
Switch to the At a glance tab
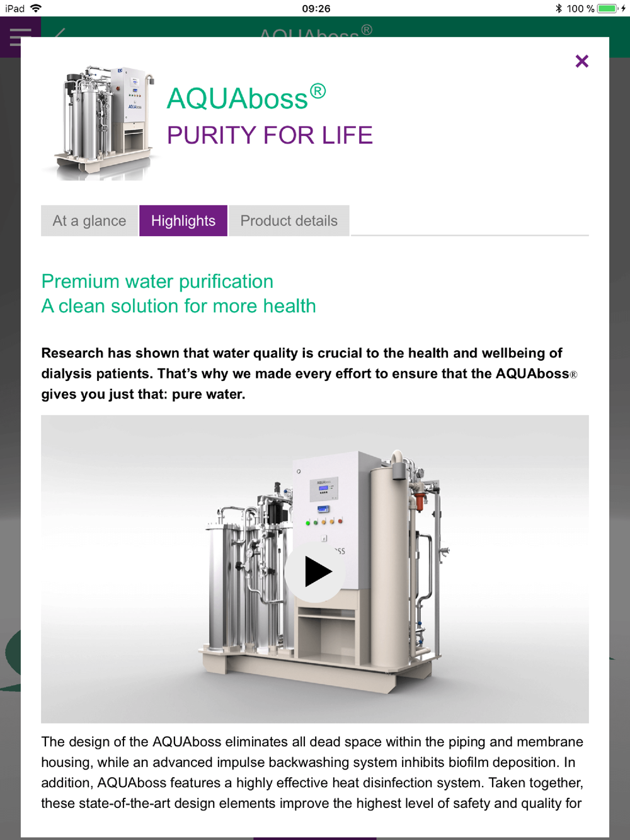[89, 221]
